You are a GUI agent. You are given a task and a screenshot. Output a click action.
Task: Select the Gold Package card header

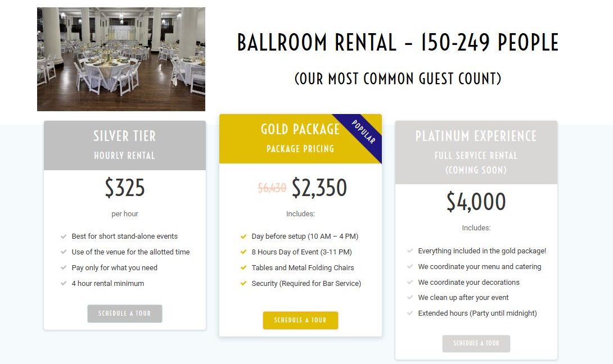300,139
